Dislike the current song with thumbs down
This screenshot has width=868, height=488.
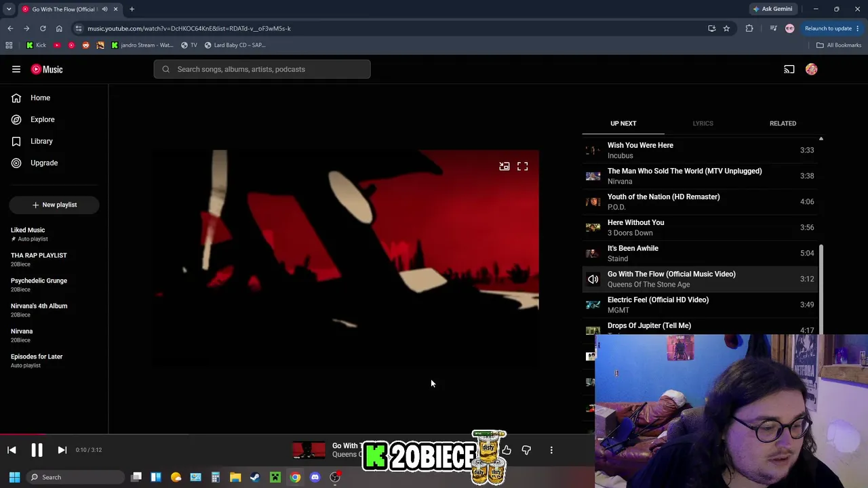coord(526,450)
